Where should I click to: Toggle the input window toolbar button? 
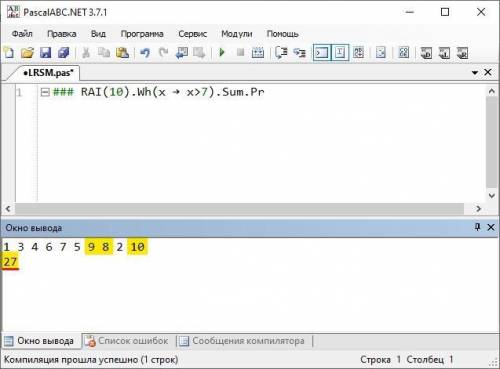click(340, 53)
